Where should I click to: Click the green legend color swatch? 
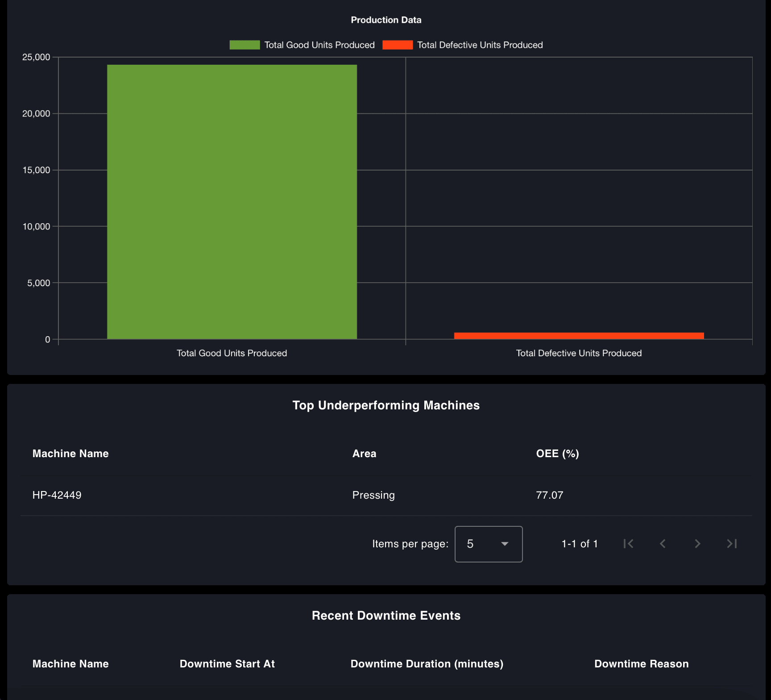point(244,45)
